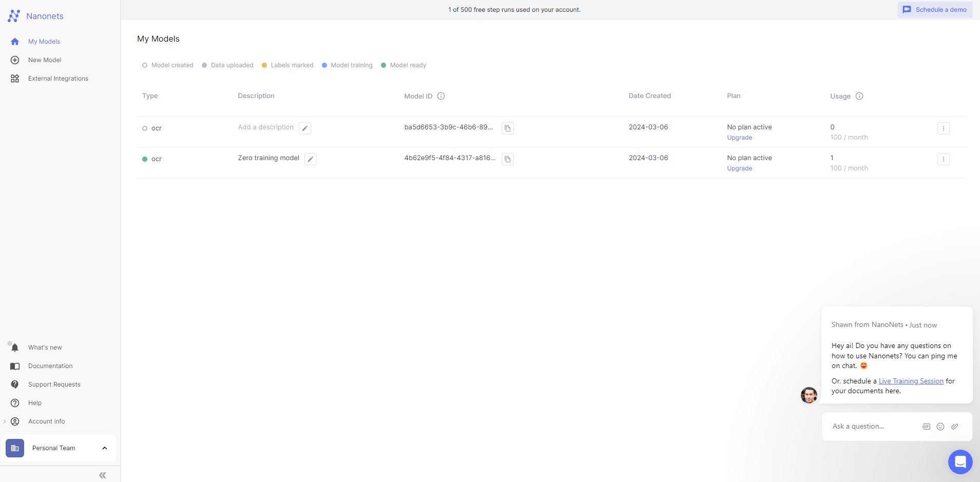Click Model training legend label
The image size is (980, 482).
352,65
